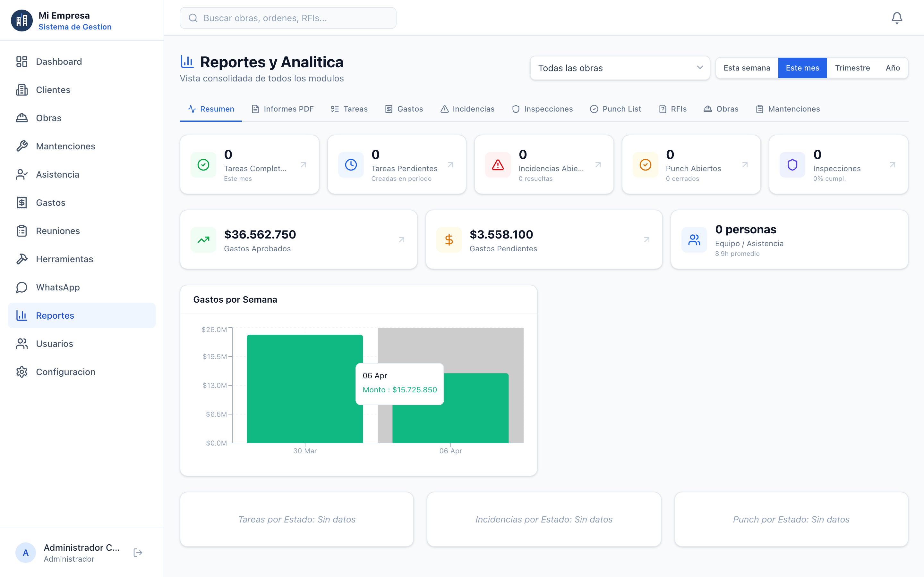The image size is (924, 577).
Task: Focus the Buscar obras search field
Action: pyautogui.click(x=288, y=18)
